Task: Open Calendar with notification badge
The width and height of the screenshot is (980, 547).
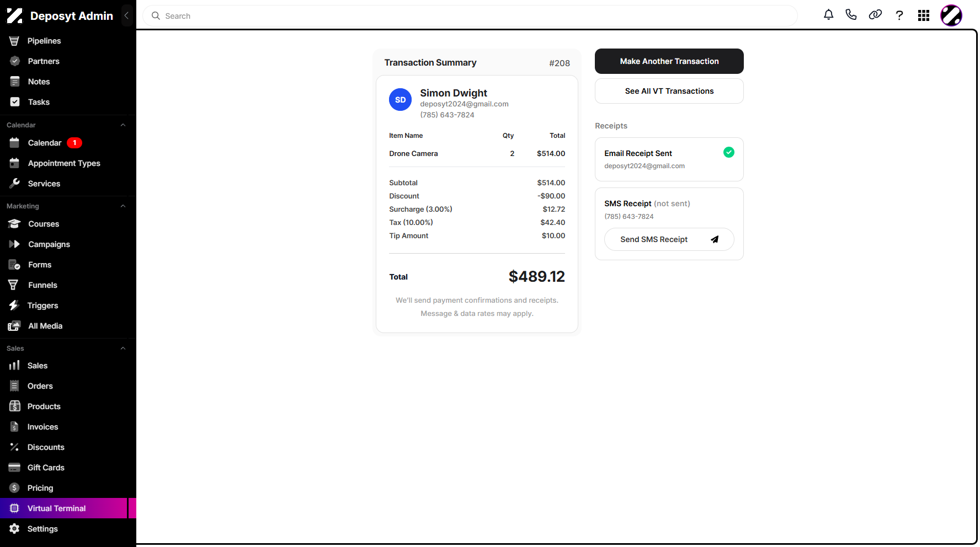Action: (63, 143)
